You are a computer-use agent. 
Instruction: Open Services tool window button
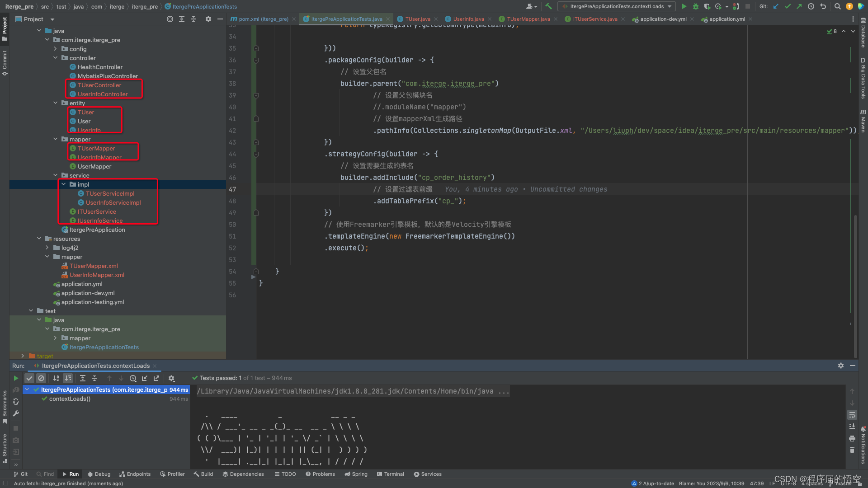tap(428, 474)
